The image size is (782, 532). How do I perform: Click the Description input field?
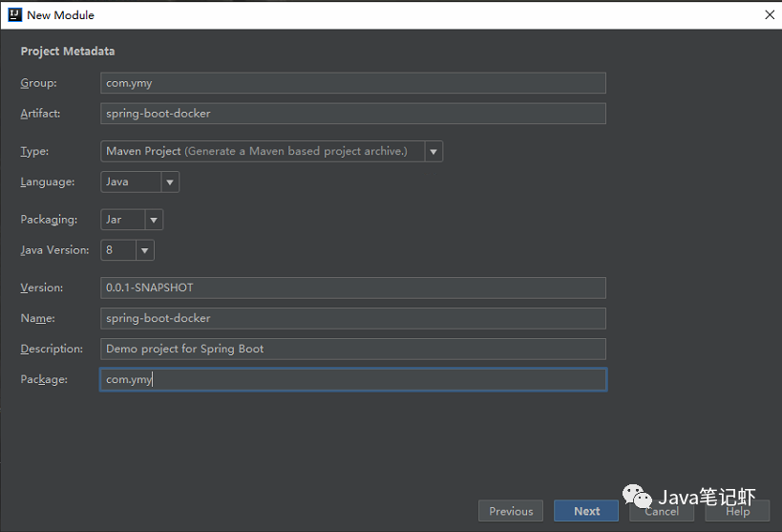pos(353,349)
